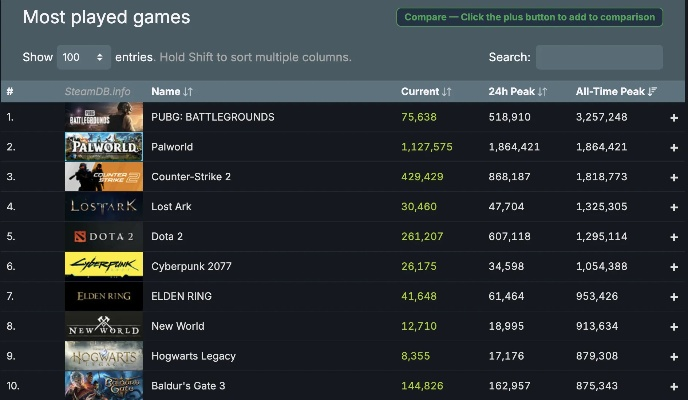Click the plus button for Baldur's Gate 3
Viewport: 688px width, 400px height.
pyautogui.click(x=674, y=386)
